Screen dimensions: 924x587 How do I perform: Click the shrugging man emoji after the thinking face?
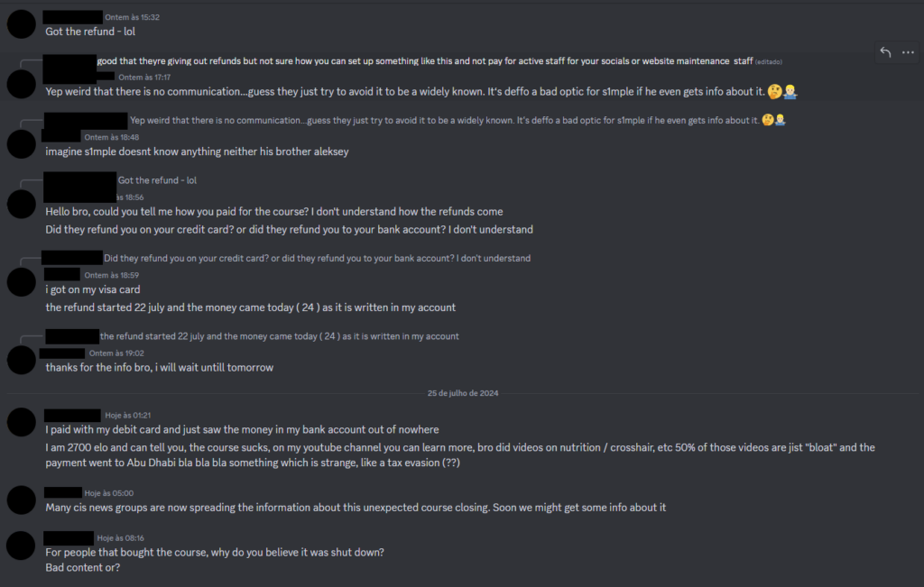(x=790, y=91)
